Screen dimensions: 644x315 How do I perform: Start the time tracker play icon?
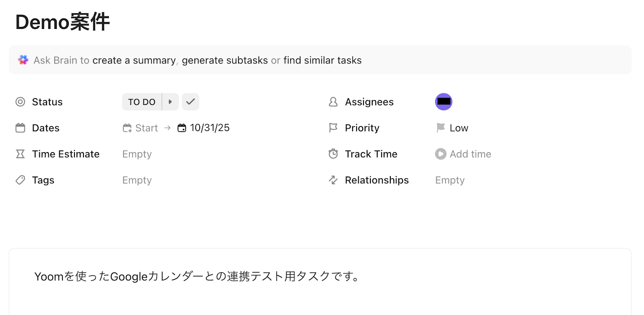click(441, 154)
